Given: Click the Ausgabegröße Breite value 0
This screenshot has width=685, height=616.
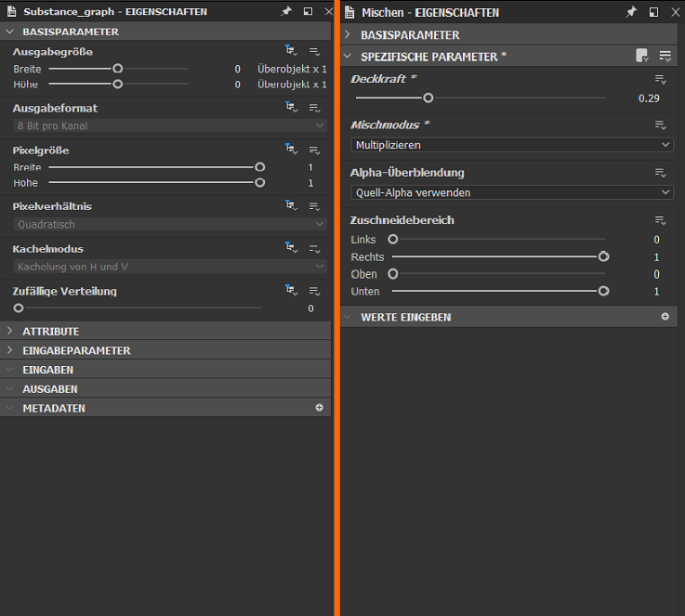Looking at the screenshot, I should [x=237, y=69].
